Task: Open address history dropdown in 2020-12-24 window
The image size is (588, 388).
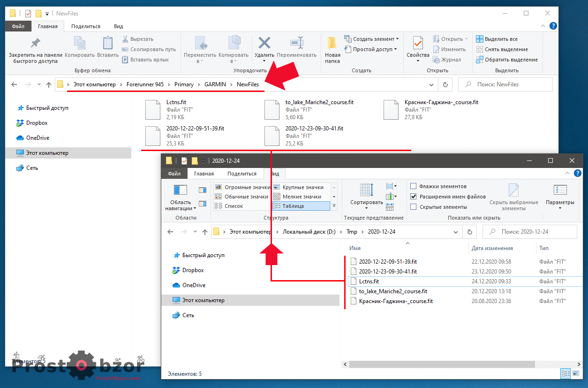Action: pos(456,232)
